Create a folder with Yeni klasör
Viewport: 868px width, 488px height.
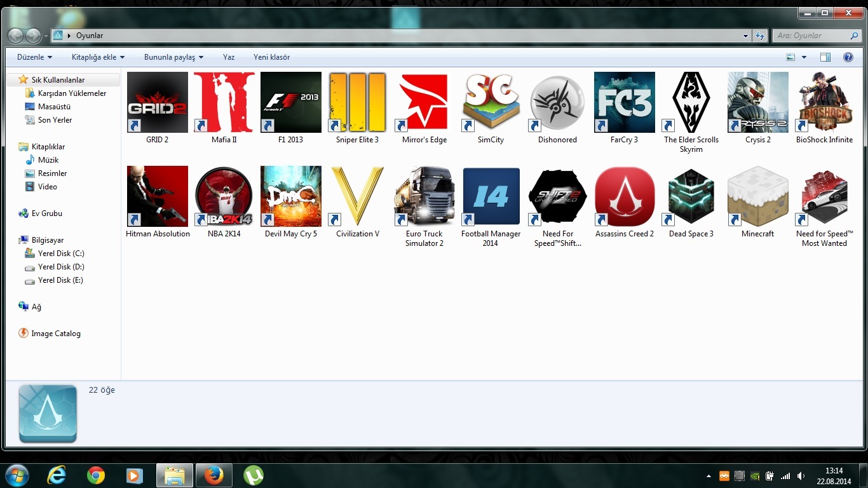pos(271,57)
